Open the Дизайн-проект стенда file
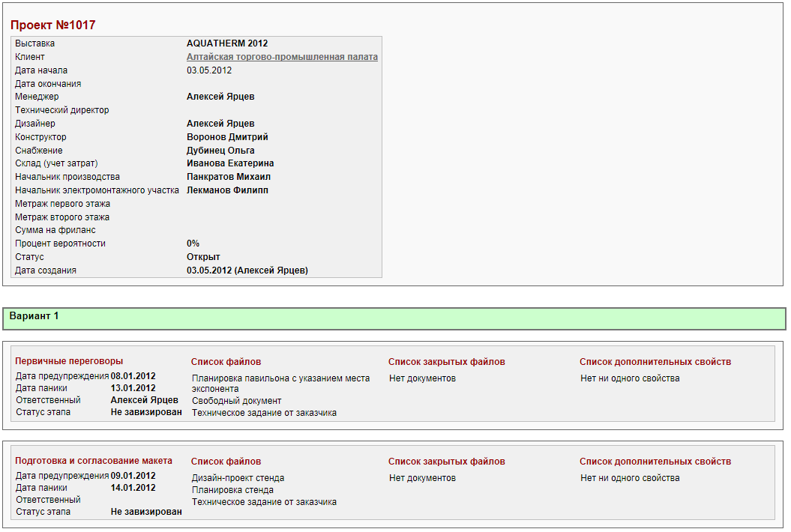The width and height of the screenshot is (791, 532). (238, 478)
